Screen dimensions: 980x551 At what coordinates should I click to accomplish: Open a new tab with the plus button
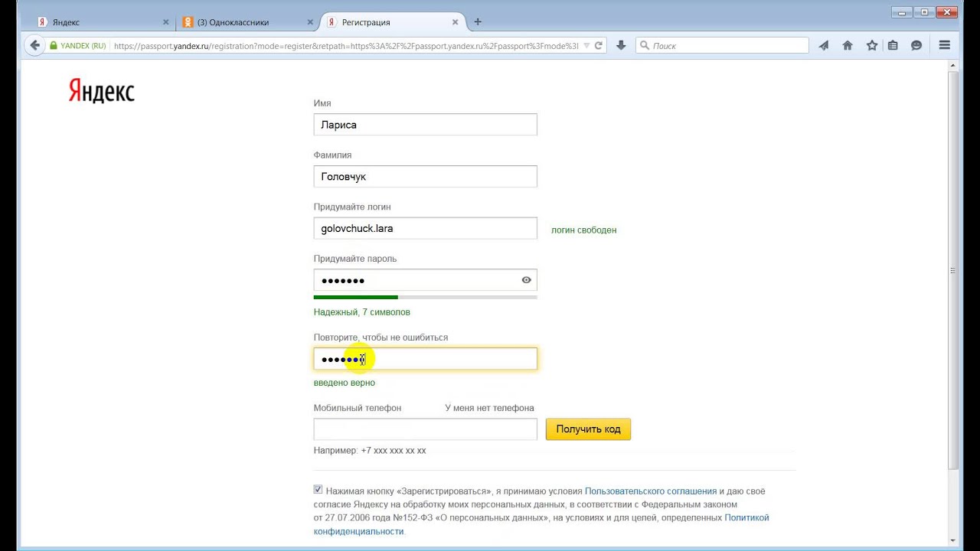point(478,22)
